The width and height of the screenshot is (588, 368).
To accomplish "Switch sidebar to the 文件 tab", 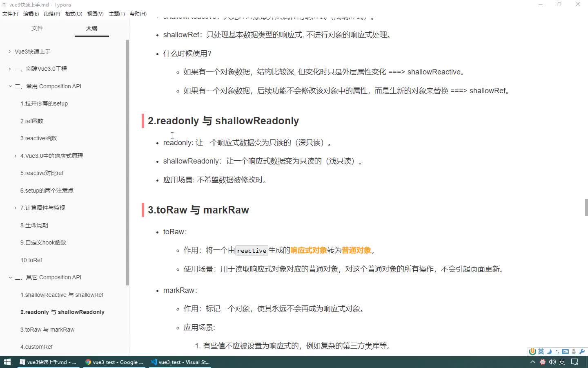I will click(x=37, y=28).
